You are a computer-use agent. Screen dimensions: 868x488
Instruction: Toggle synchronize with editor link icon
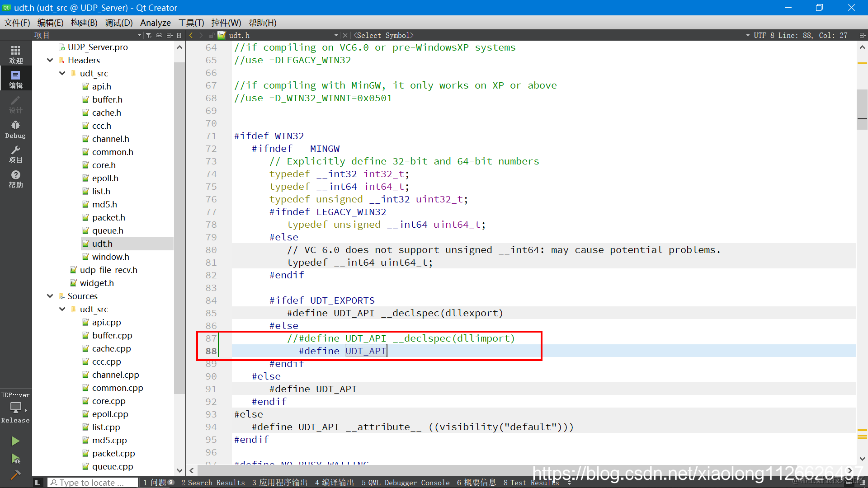[159, 35]
